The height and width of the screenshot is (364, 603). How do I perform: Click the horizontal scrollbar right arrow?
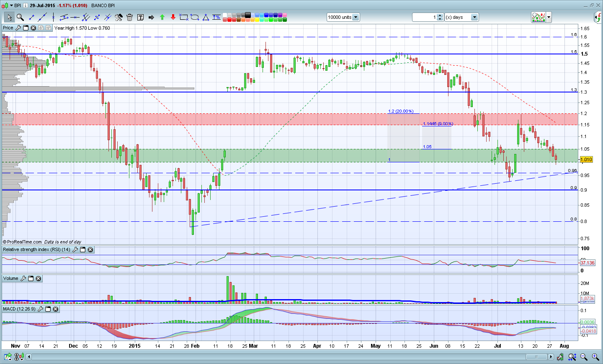(x=551, y=357)
